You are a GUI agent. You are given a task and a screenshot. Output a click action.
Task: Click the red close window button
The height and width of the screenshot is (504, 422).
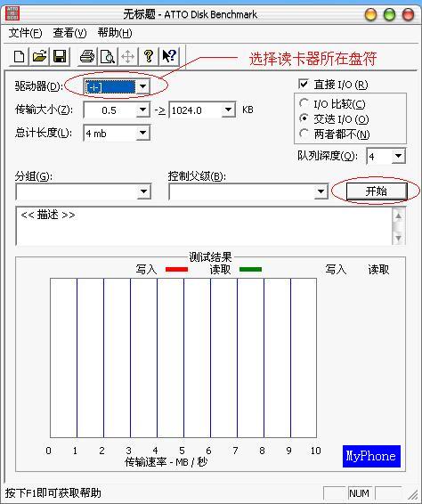[408, 14]
